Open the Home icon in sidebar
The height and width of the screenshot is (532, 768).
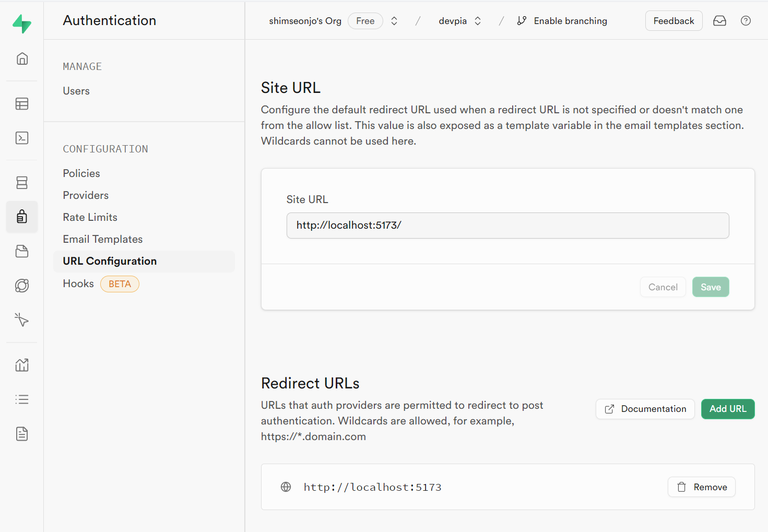click(x=22, y=58)
